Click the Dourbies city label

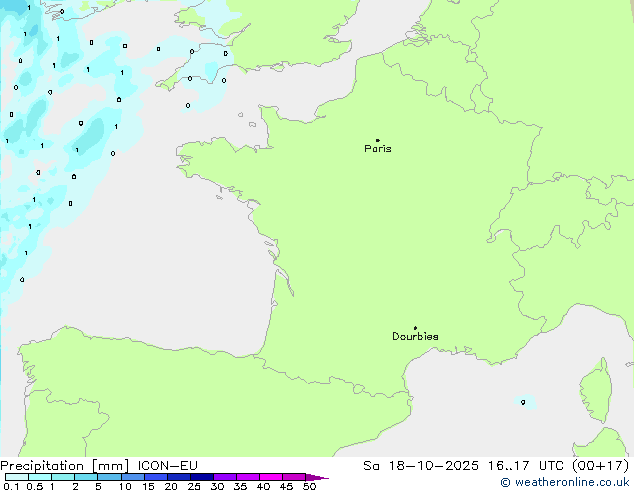pyautogui.click(x=415, y=336)
